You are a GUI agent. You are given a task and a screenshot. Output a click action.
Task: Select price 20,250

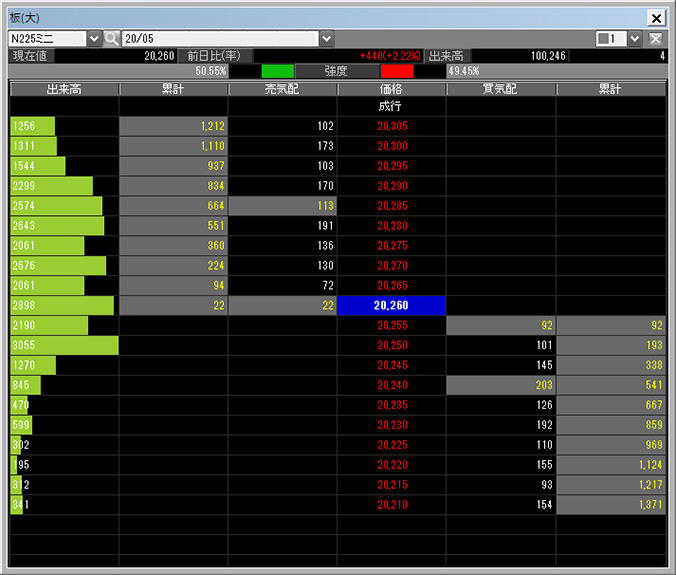point(392,345)
